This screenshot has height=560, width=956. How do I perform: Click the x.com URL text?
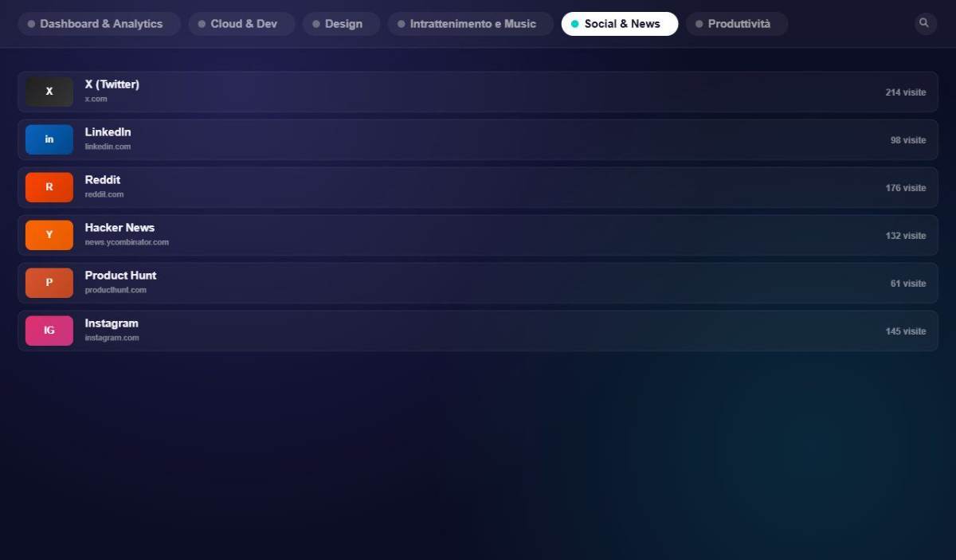(96, 99)
